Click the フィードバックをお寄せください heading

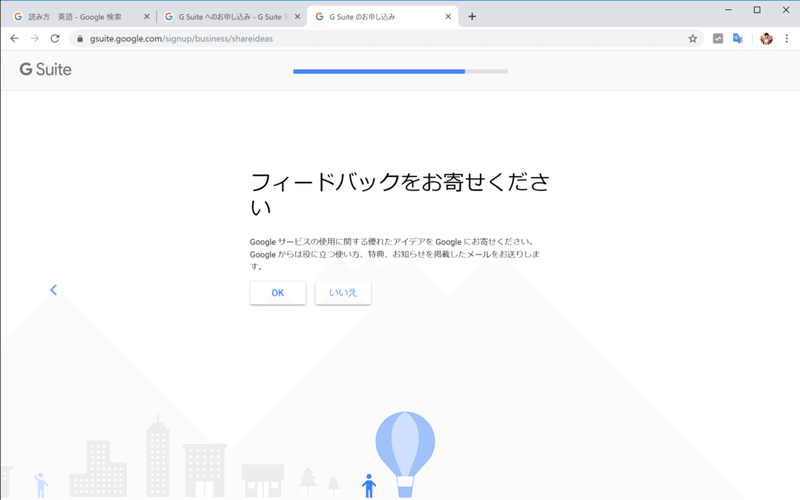(x=400, y=194)
